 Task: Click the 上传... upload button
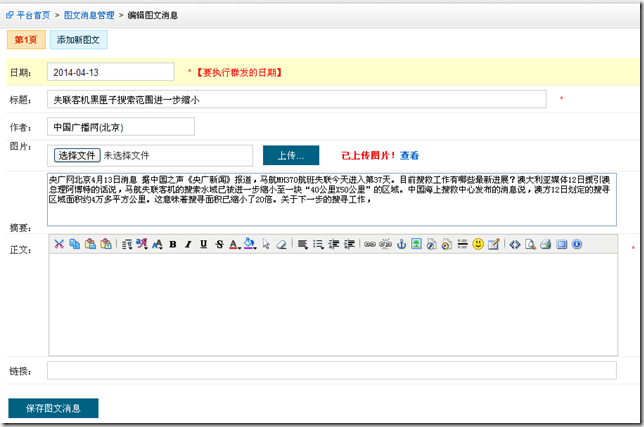click(x=291, y=155)
